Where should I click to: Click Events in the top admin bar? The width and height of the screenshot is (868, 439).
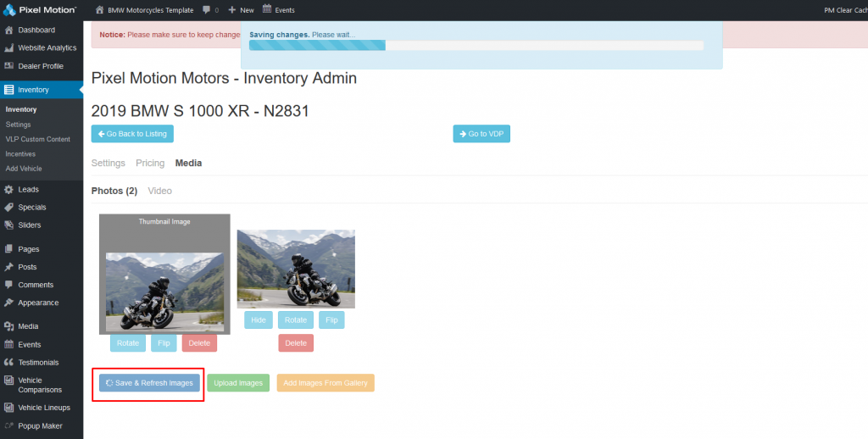(285, 10)
